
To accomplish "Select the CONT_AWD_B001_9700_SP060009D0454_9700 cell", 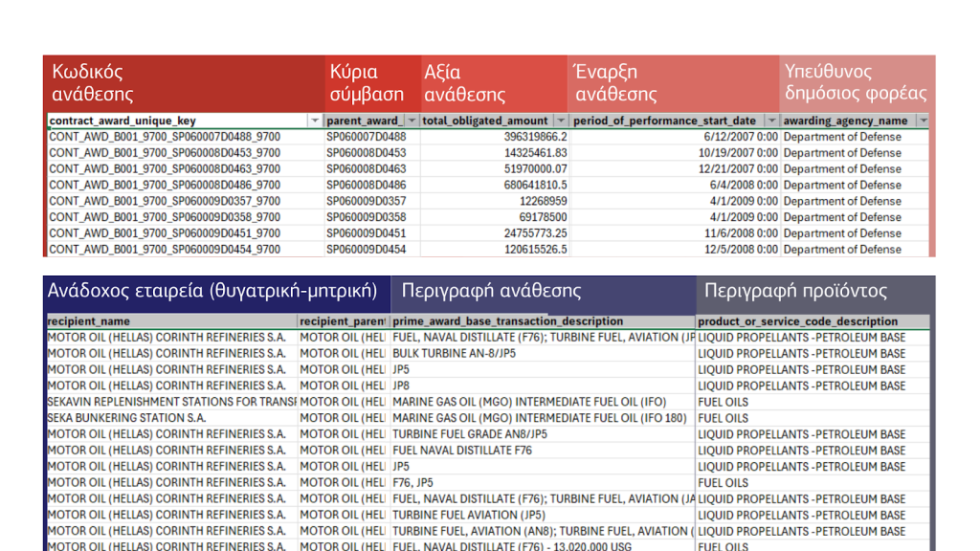I will [184, 250].
